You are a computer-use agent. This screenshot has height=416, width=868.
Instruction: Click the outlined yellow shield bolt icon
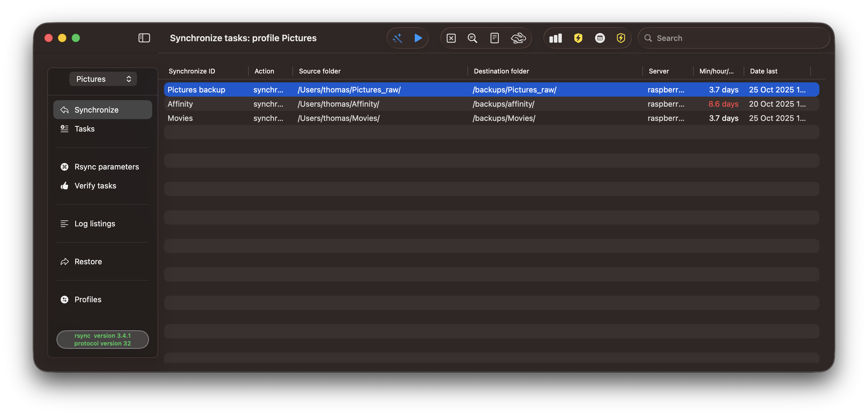coord(621,38)
